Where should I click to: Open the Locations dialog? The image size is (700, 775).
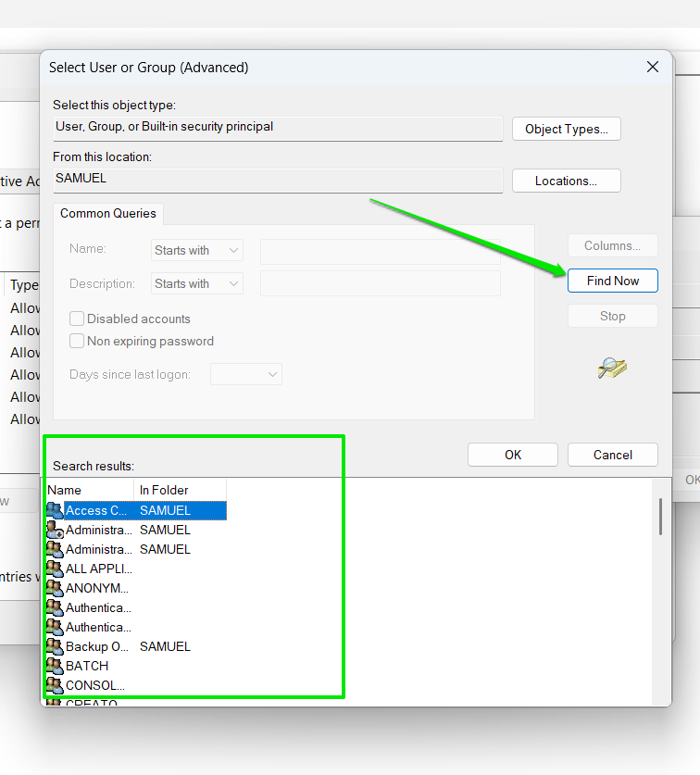(567, 181)
